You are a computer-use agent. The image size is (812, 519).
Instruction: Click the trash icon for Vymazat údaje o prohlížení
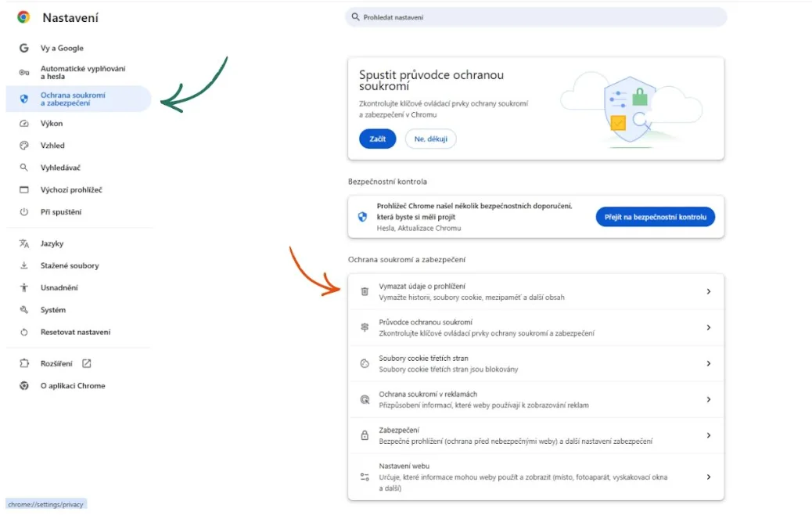(365, 291)
